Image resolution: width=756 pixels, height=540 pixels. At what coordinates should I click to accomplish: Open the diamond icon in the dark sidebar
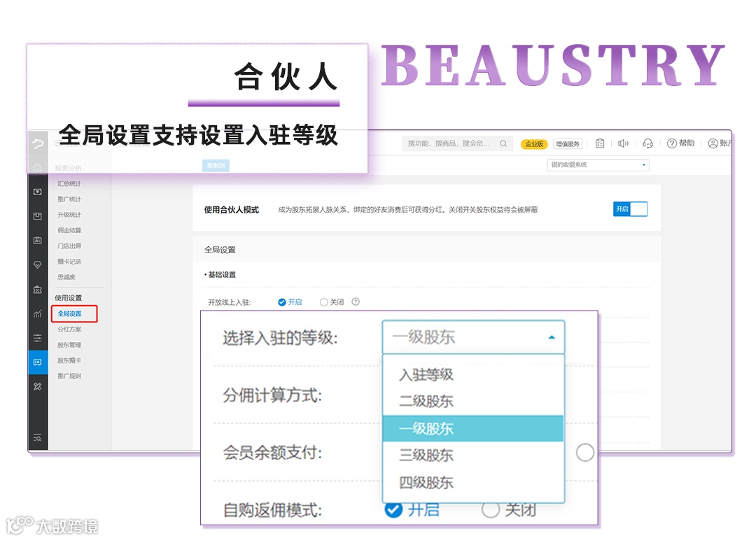click(x=38, y=264)
